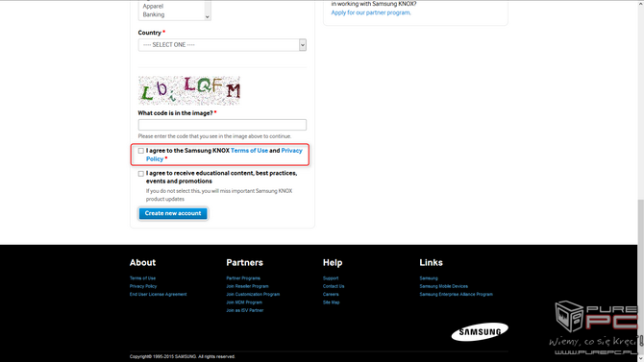This screenshot has height=362, width=644.
Task: Open the Join Customization Program link
Action: (x=253, y=294)
